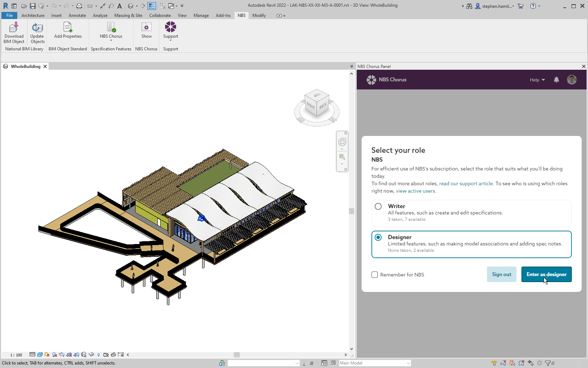Click the Worksets icon in the status bar
Screen dimensions: 588x368
point(222,363)
